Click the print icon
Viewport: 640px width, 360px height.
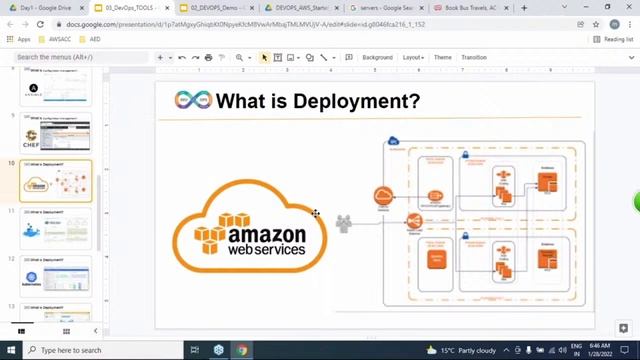pyautogui.click(x=209, y=58)
